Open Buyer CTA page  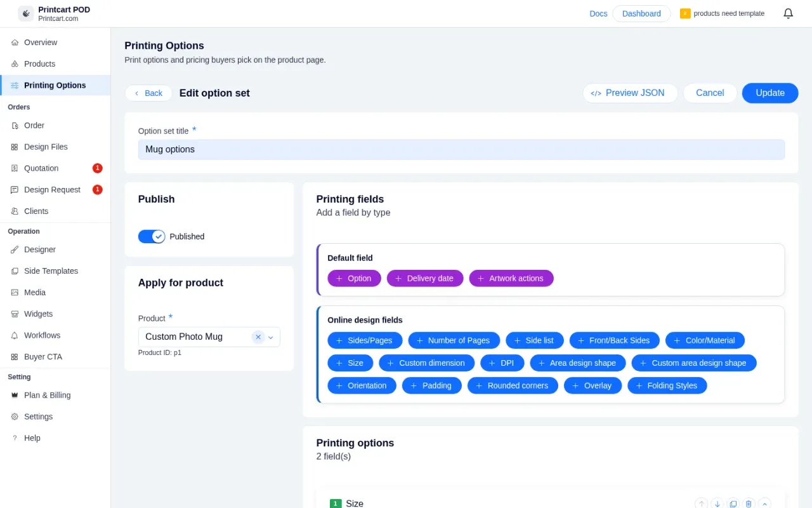point(55,357)
